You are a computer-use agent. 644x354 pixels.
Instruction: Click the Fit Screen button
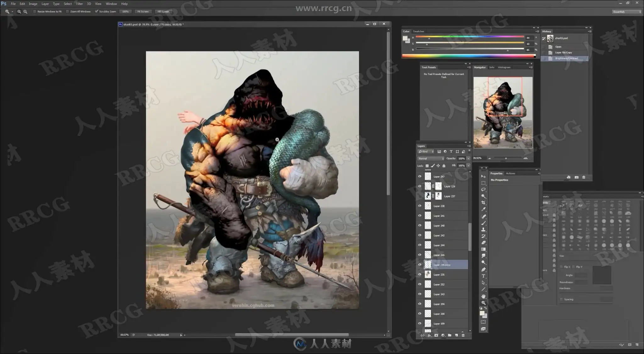pos(143,12)
